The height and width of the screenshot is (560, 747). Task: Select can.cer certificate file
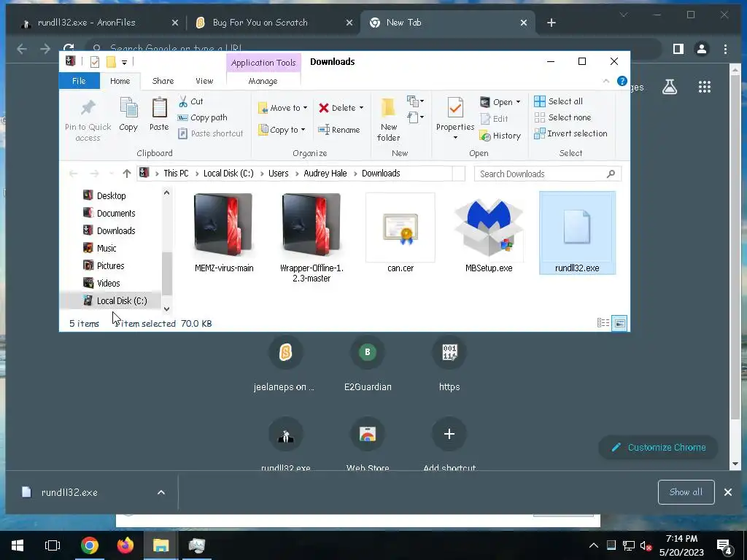click(400, 234)
